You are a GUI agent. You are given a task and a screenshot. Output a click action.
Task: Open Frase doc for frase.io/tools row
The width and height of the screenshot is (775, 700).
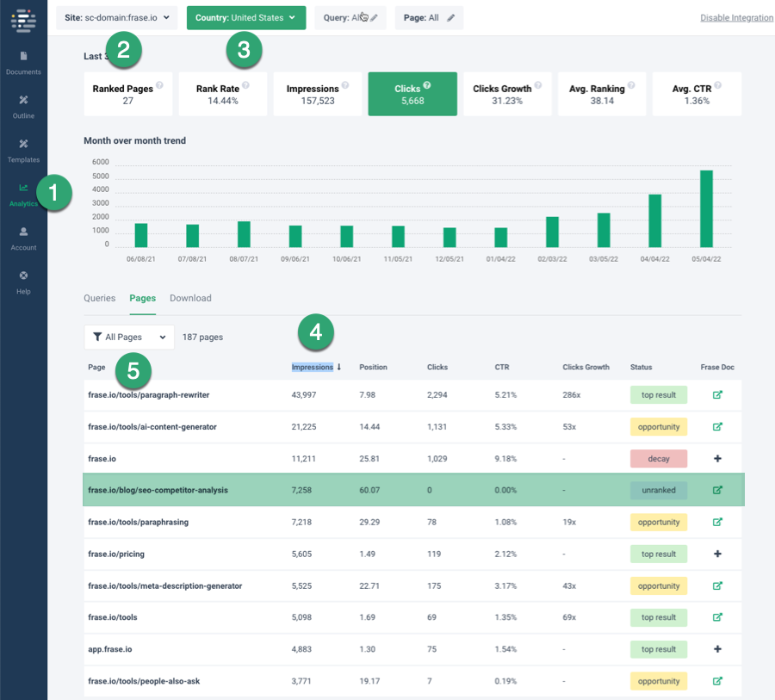tap(717, 617)
